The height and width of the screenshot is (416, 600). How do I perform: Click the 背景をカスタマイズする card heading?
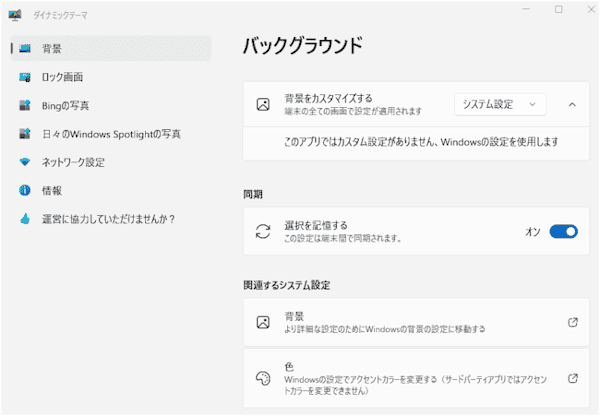click(x=328, y=98)
